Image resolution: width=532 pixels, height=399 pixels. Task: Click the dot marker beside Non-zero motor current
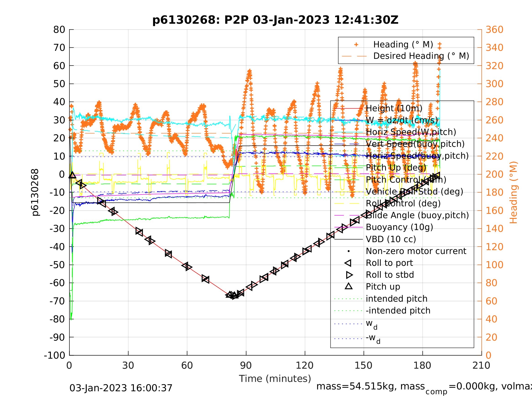348,251
